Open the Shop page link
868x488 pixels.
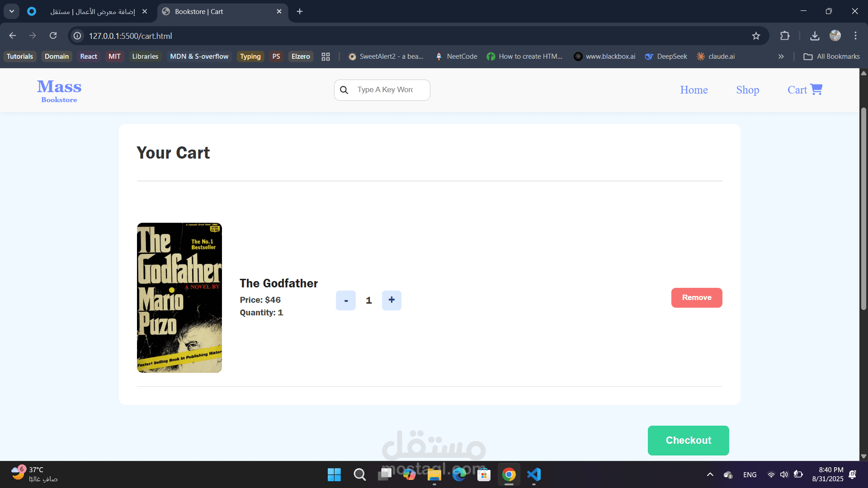pyautogui.click(x=748, y=90)
